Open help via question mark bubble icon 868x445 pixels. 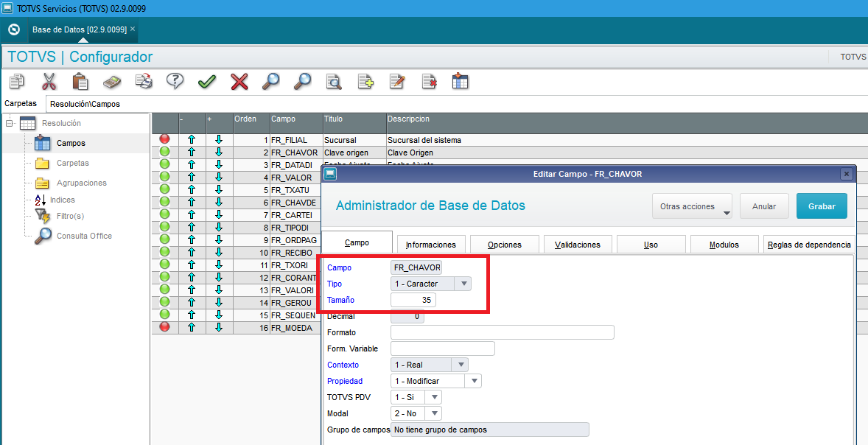pyautogui.click(x=175, y=81)
